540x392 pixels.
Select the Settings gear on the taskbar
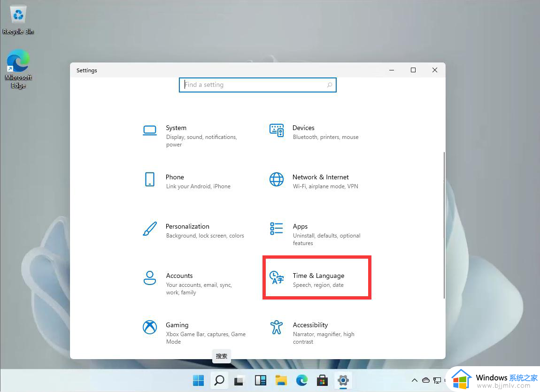[343, 380]
